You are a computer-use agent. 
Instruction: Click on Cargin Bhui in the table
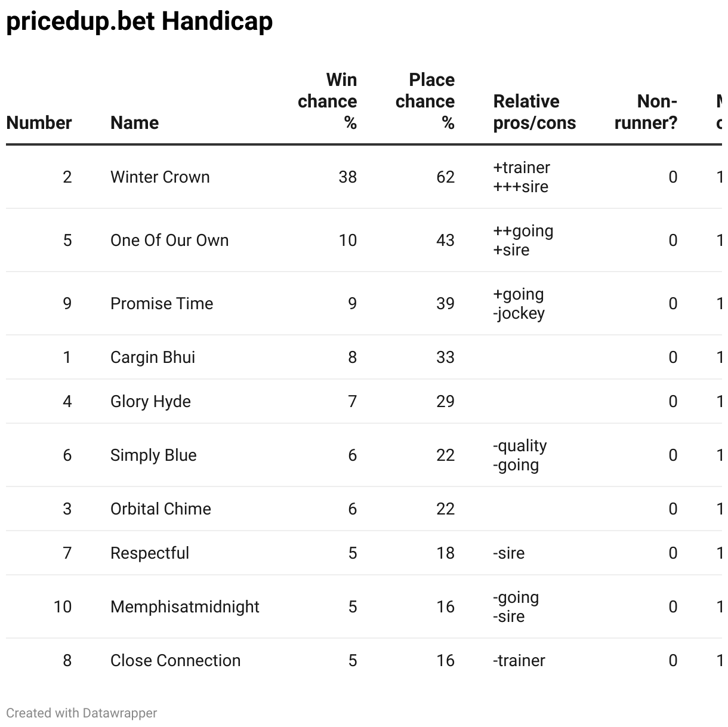(x=153, y=358)
